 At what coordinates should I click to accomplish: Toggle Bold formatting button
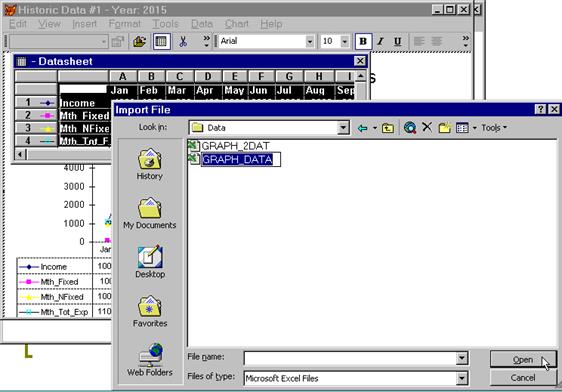(363, 42)
